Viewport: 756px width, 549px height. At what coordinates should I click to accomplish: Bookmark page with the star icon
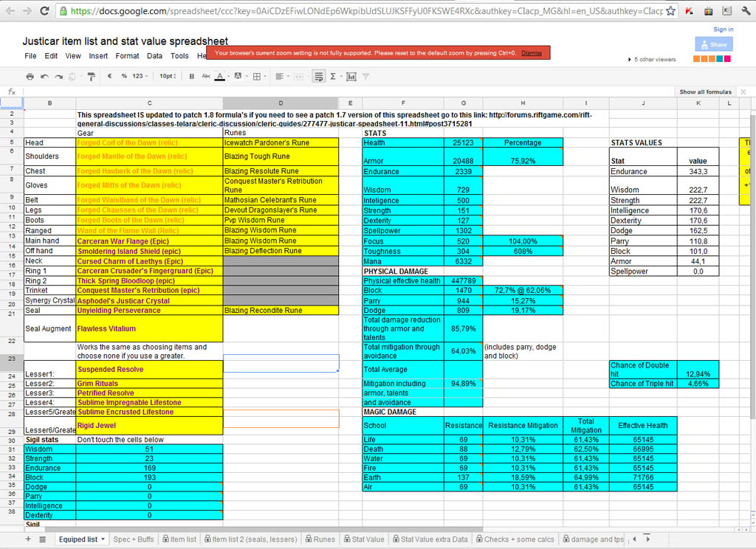(x=670, y=10)
